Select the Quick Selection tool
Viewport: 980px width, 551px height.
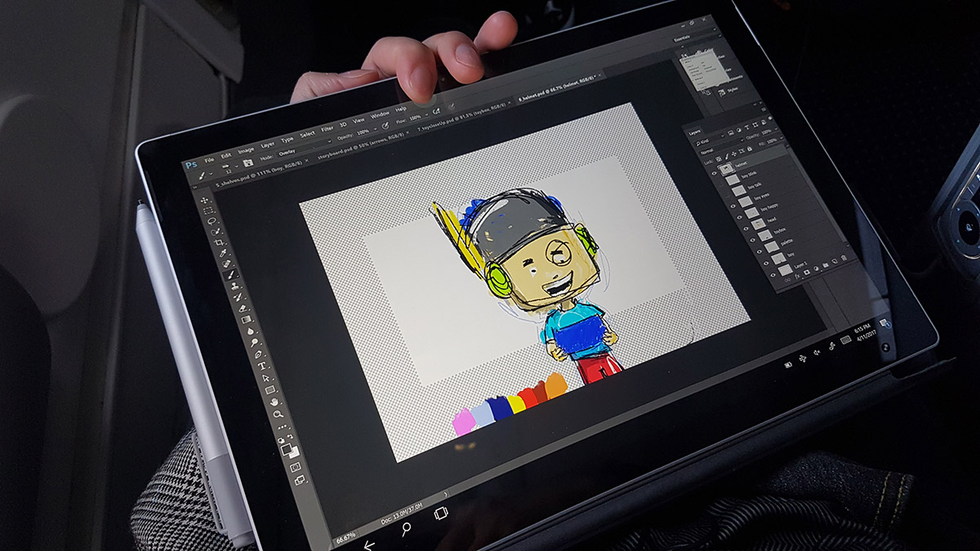[216, 232]
